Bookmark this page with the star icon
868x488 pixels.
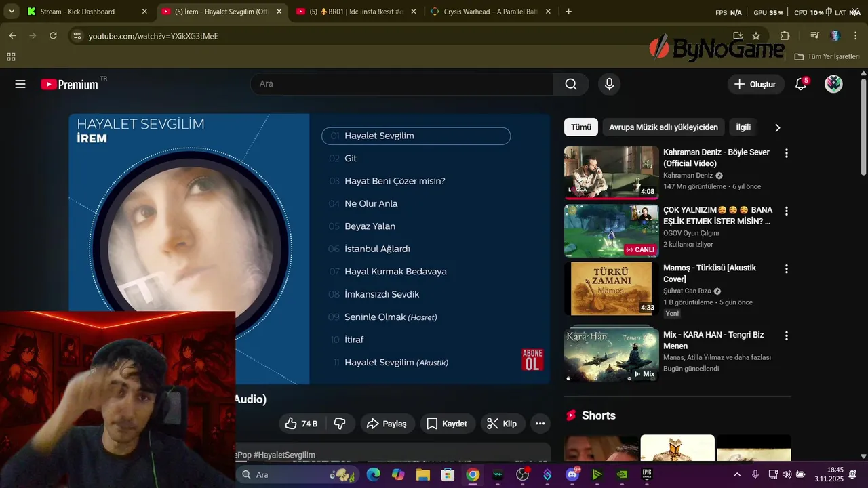756,35
